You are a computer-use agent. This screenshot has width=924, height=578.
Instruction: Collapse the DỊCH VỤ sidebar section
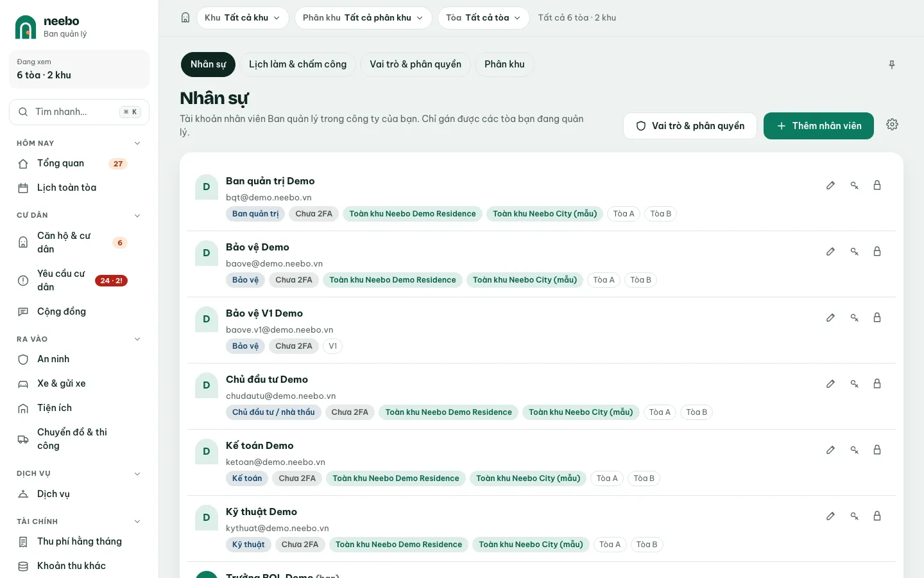(137, 474)
